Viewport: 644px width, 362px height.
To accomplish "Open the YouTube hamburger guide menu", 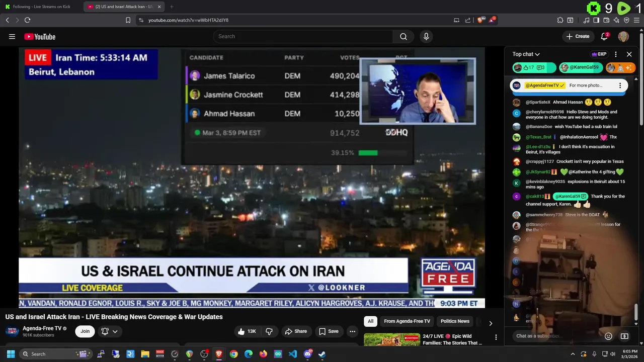I will coord(12,36).
